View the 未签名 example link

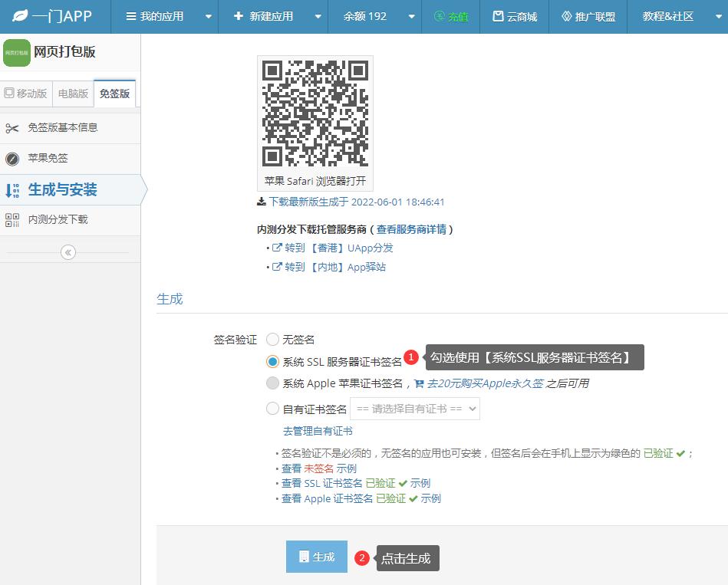pyautogui.click(x=319, y=468)
